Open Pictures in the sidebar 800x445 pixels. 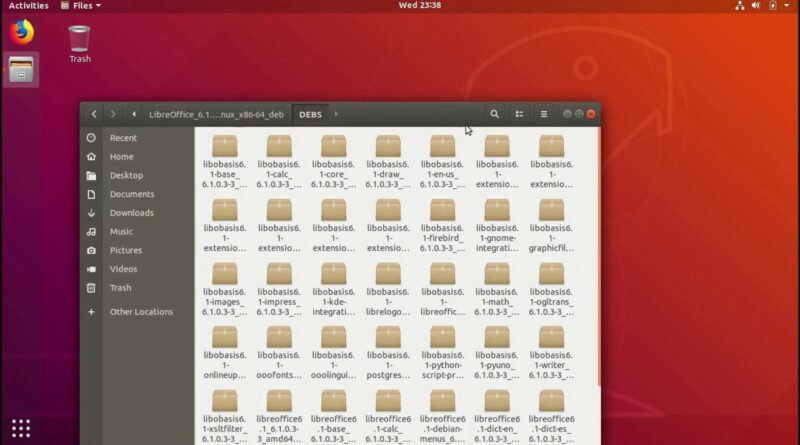[138, 251]
